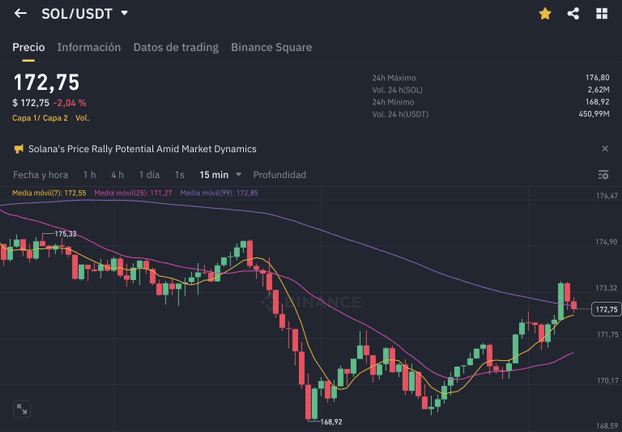Open the grid layout menu icon

[602, 14]
